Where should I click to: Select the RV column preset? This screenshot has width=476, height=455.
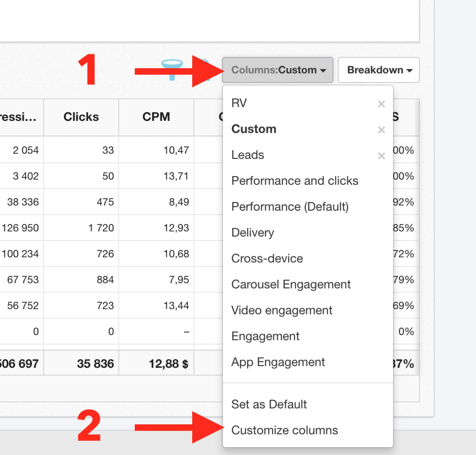coord(239,103)
